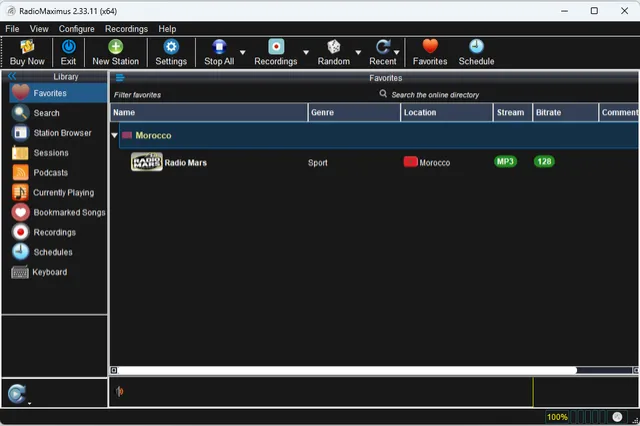Click the Buy Now toolbar icon
This screenshot has width=640, height=426.
click(27, 52)
